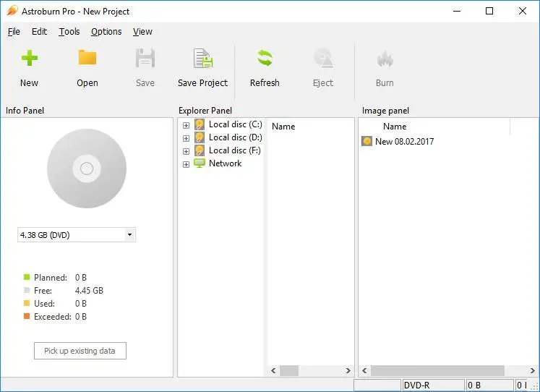This screenshot has height=392, width=540.
Task: Click the Local disc (F:) drive icon
Action: pyautogui.click(x=200, y=150)
